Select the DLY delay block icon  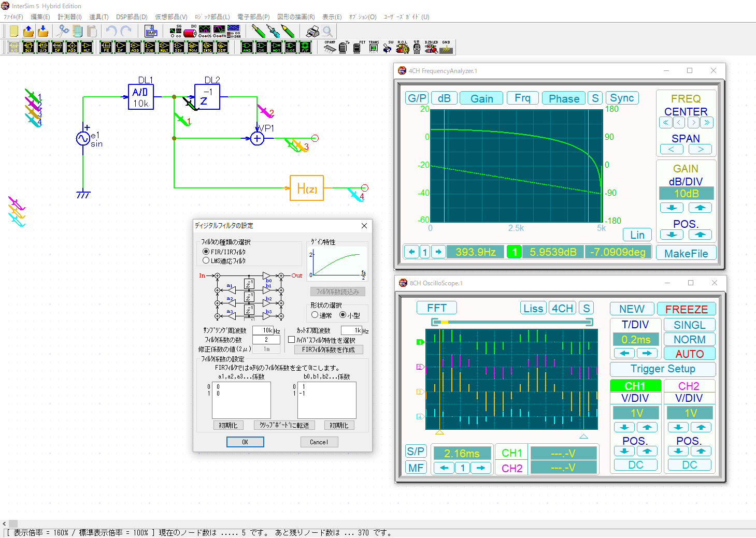(x=28, y=48)
